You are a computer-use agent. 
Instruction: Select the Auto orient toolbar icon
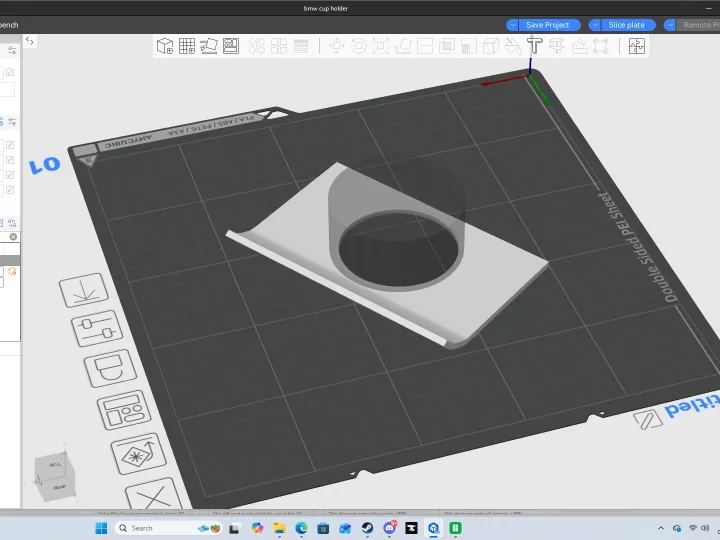pos(209,46)
